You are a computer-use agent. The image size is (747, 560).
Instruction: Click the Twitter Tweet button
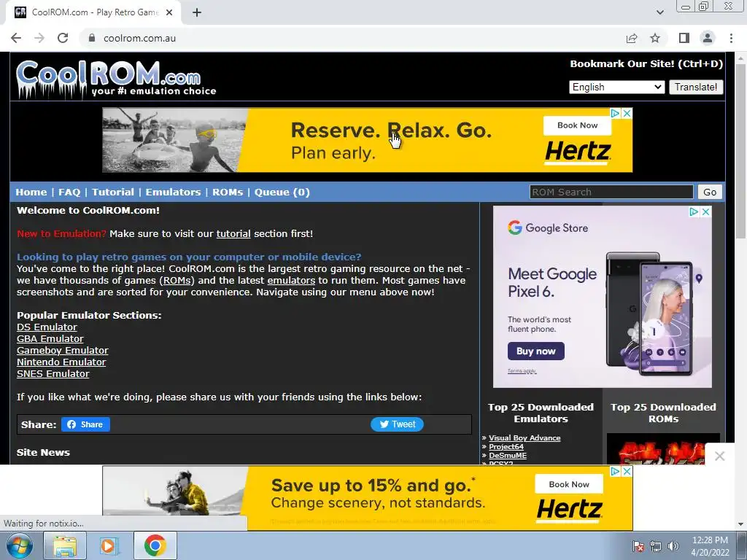tap(397, 424)
